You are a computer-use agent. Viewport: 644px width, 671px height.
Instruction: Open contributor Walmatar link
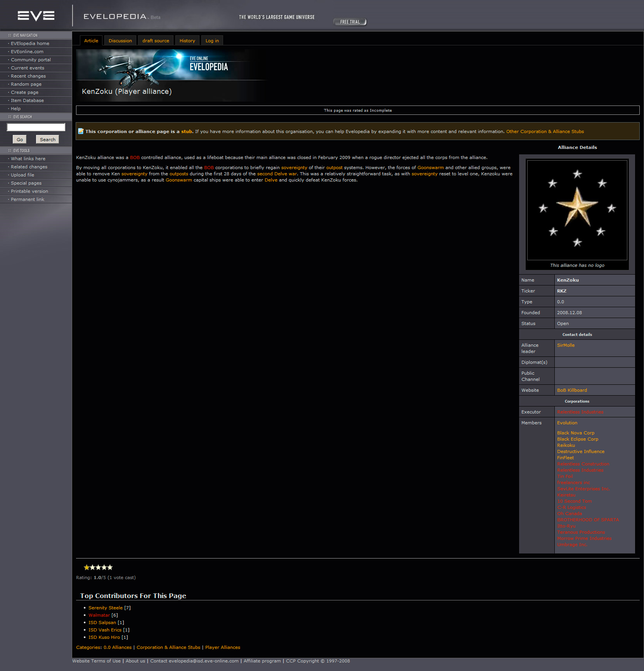point(99,615)
